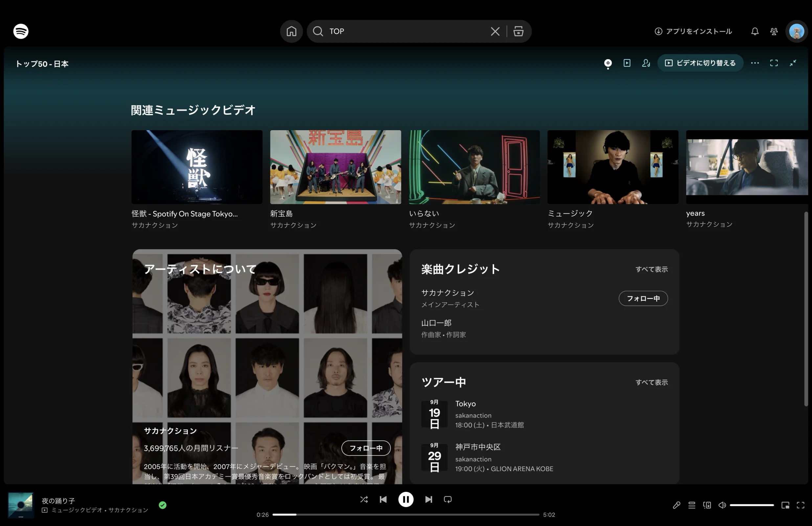Viewport: 812px width, 526px height.
Task: Click the magnifier search icon
Action: 318,31
